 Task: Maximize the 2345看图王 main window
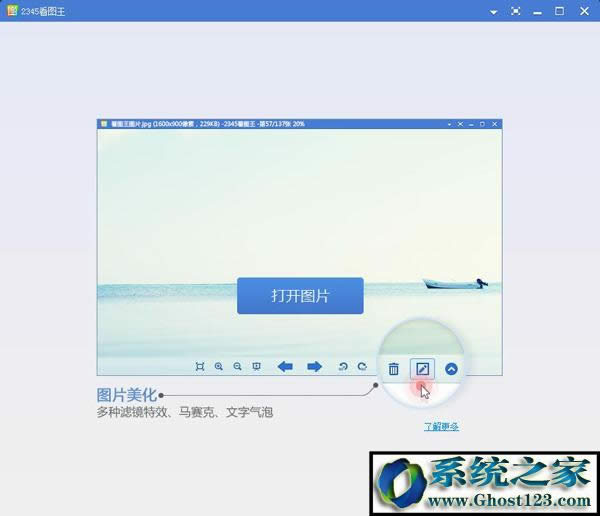coord(561,11)
